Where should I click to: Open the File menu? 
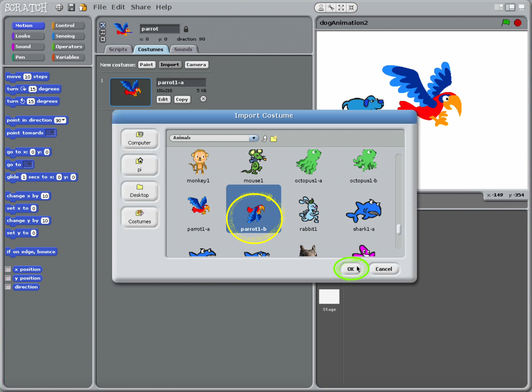pos(100,7)
